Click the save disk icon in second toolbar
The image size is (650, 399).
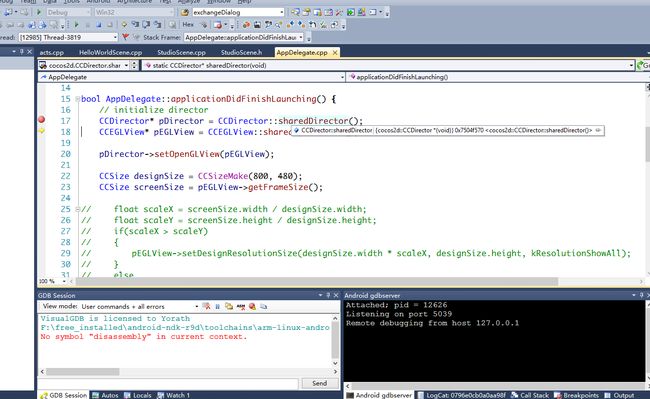coord(257,25)
